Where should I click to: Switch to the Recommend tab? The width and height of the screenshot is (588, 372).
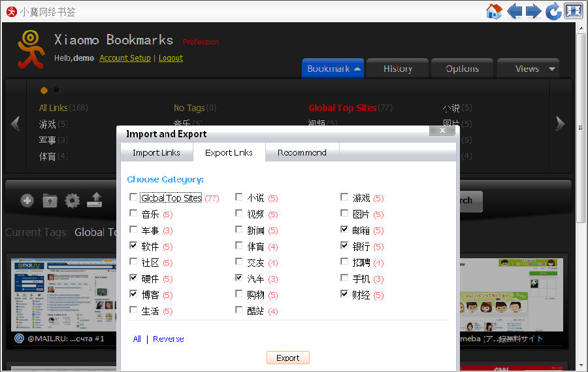tap(302, 152)
